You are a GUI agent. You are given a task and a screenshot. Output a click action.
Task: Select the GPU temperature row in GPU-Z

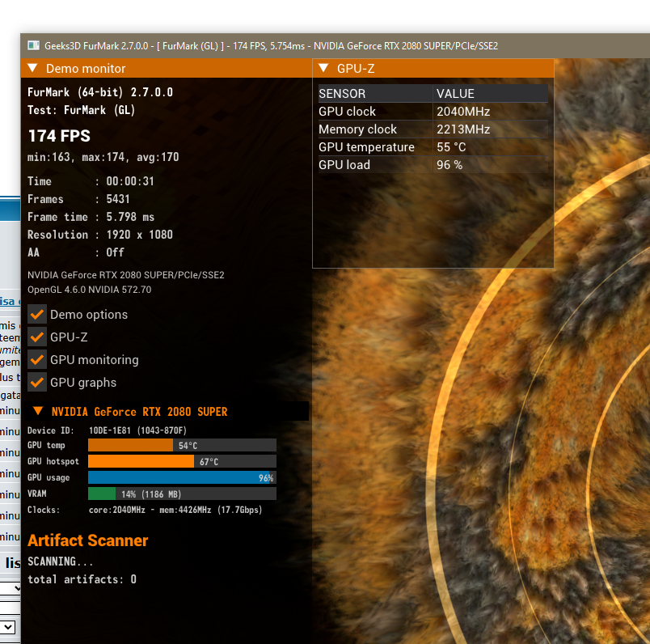pyautogui.click(x=432, y=147)
